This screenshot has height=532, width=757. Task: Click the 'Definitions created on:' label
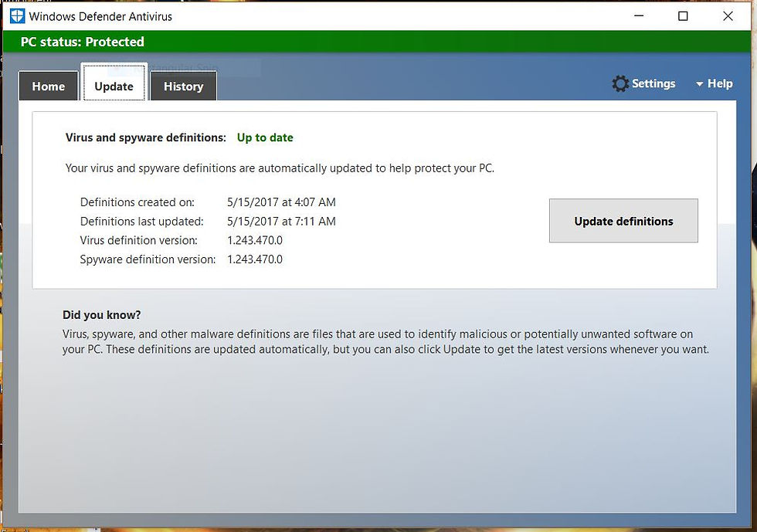(x=137, y=202)
